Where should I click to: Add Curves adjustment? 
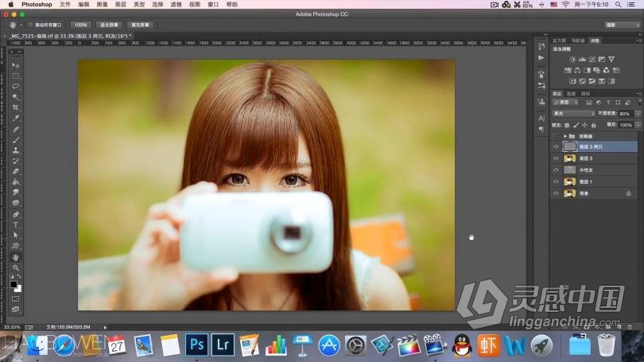(592, 60)
